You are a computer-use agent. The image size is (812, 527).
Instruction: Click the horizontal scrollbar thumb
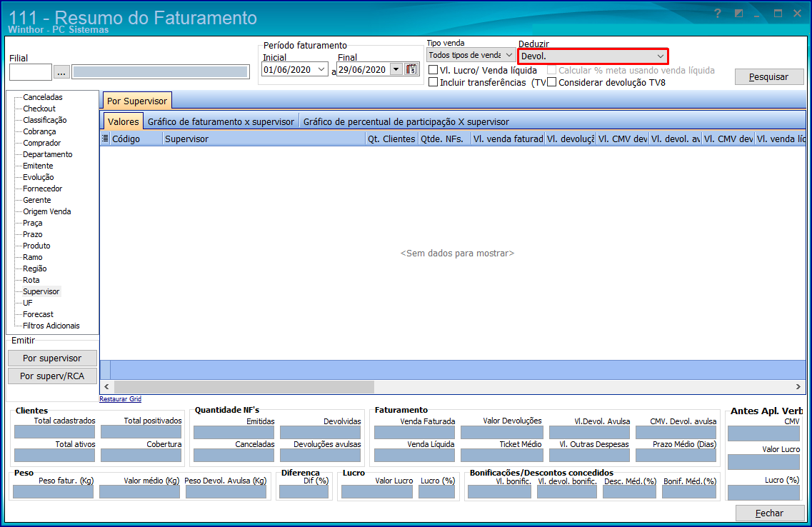pos(244,387)
